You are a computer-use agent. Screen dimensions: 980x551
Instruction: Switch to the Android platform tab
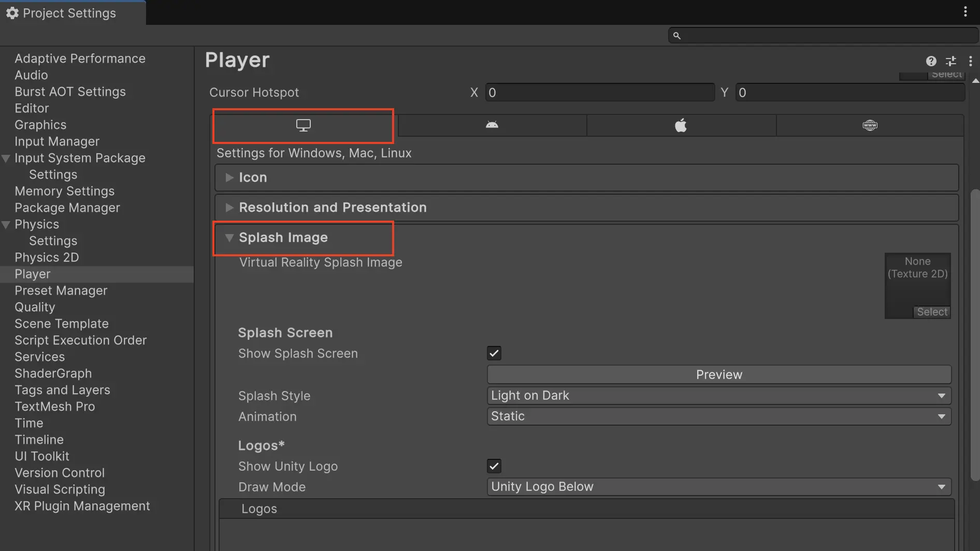pyautogui.click(x=492, y=125)
